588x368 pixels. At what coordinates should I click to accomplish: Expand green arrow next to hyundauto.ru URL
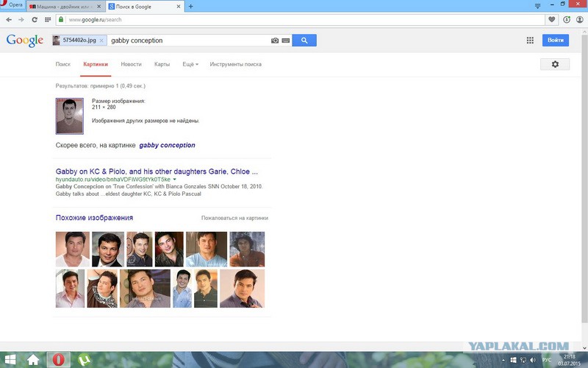click(174, 180)
